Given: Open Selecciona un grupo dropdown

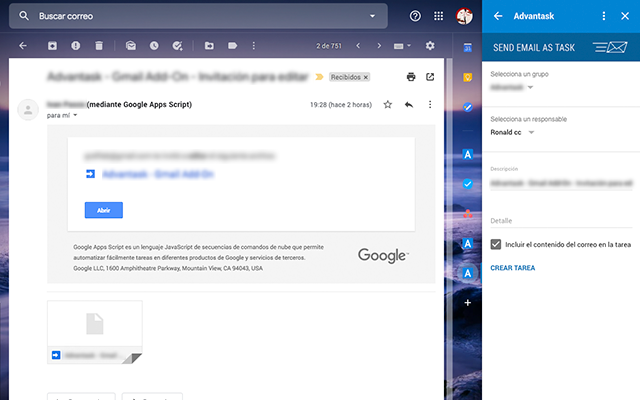Looking at the screenshot, I should click(x=512, y=87).
